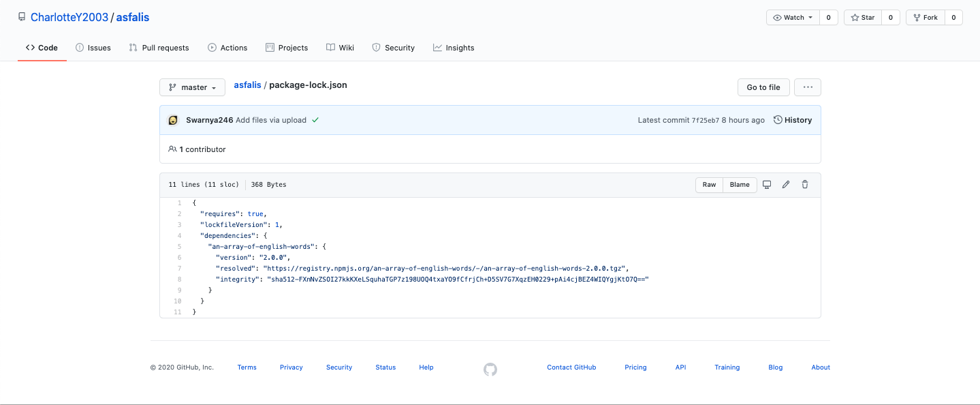
Task: Switch to the Code tab
Action: tap(42, 48)
